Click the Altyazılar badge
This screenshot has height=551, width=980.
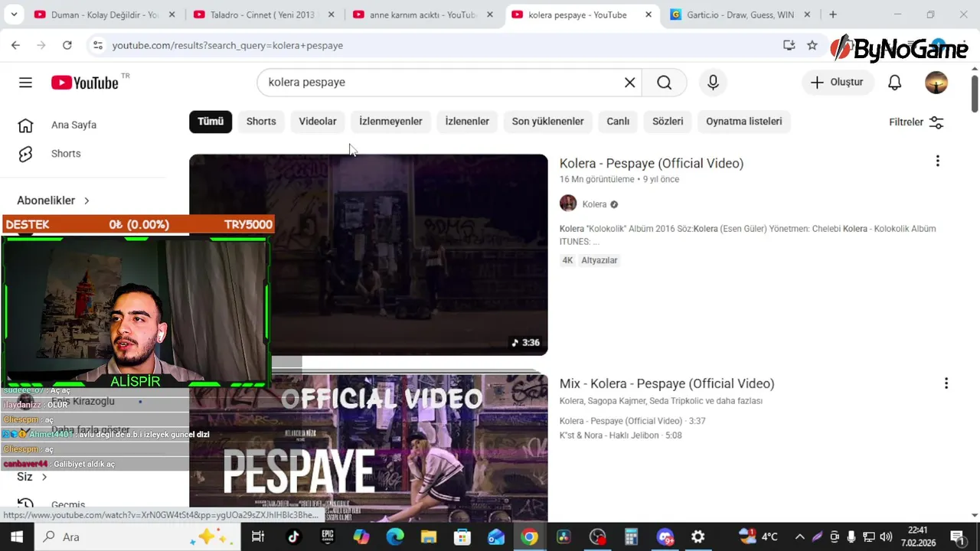pos(599,260)
